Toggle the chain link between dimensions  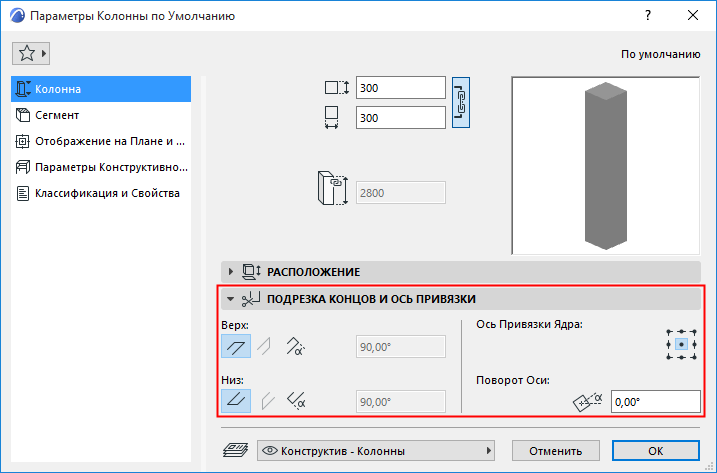pyautogui.click(x=460, y=102)
